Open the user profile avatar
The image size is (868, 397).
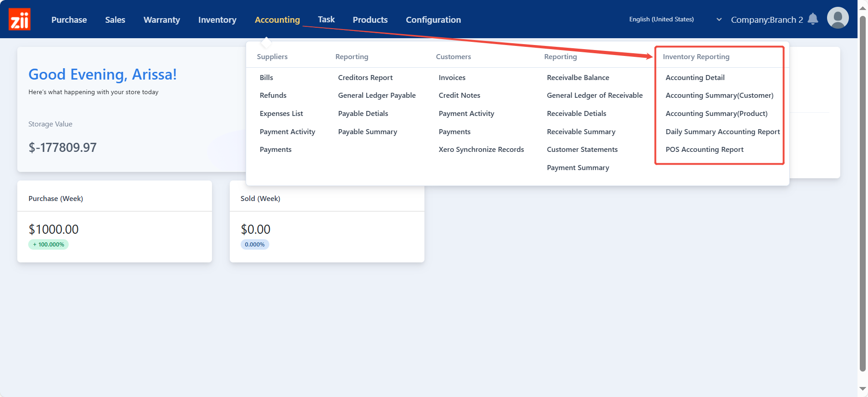pos(838,18)
